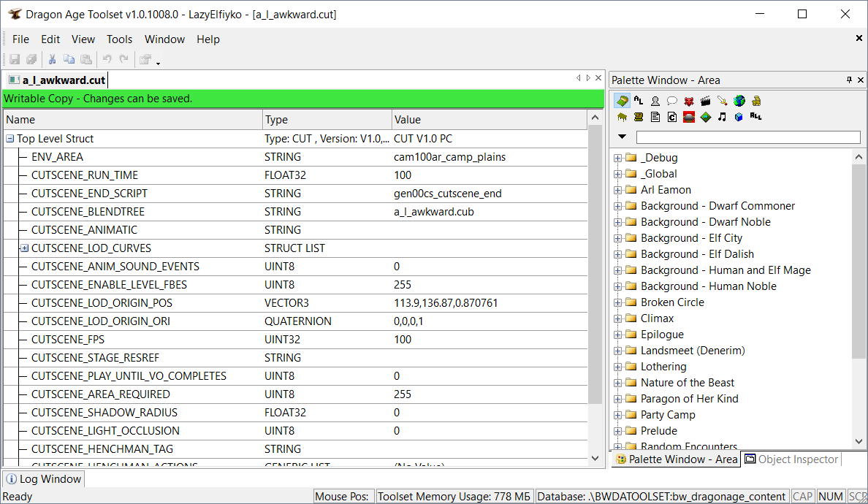
Task: Open the Cutscene clapperboard palette icon
Action: tap(705, 101)
